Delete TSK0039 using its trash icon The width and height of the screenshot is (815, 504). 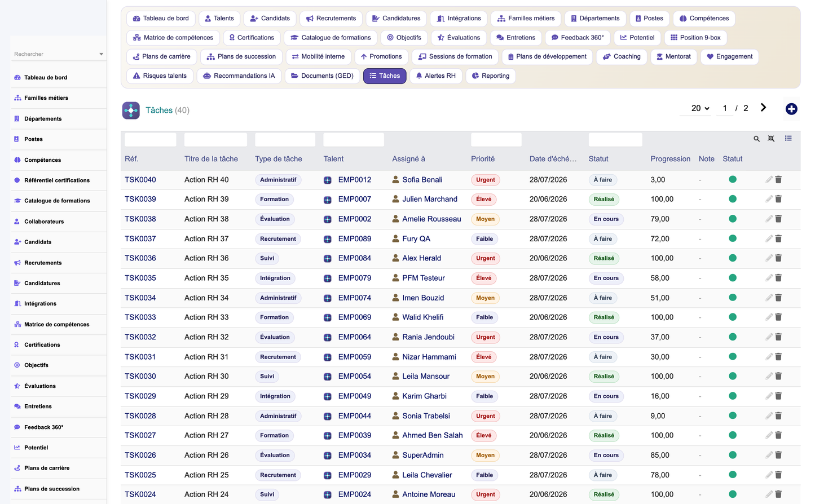point(778,199)
